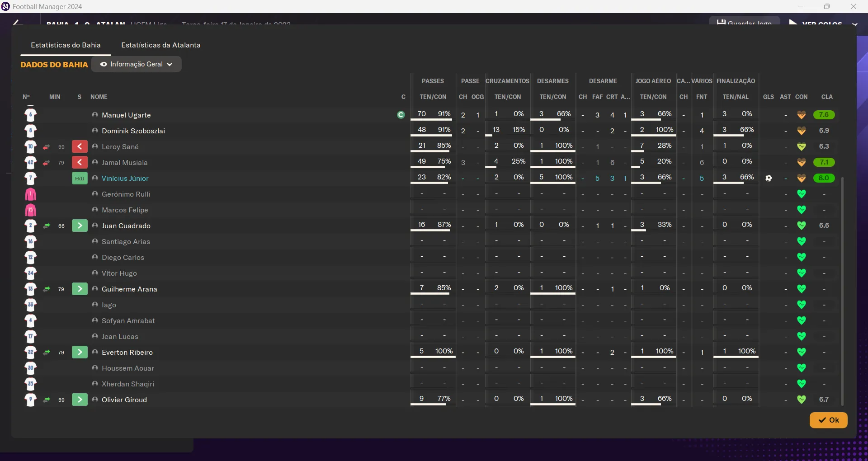Image resolution: width=868 pixels, height=461 pixels.
Task: Click the captain C badge for Manuel Ugarte
Action: (x=401, y=115)
